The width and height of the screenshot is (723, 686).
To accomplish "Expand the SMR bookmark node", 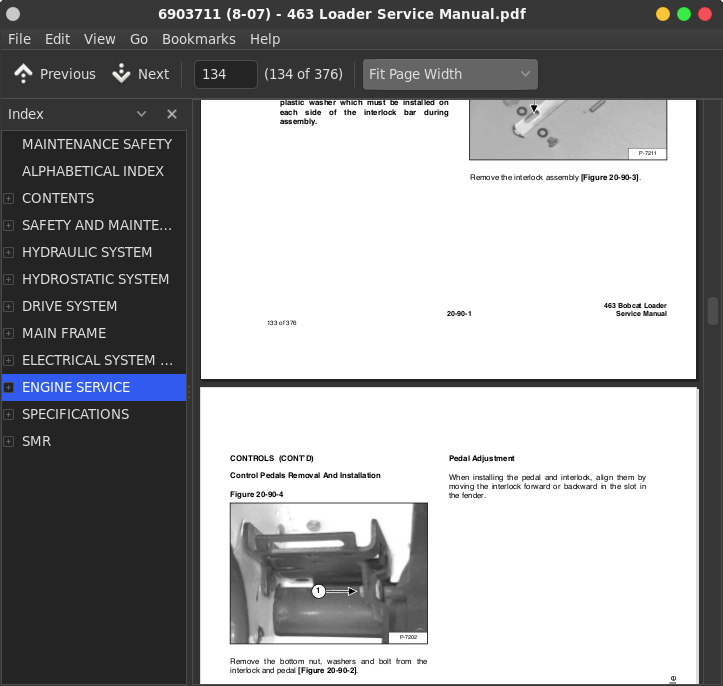I will pos(9,441).
